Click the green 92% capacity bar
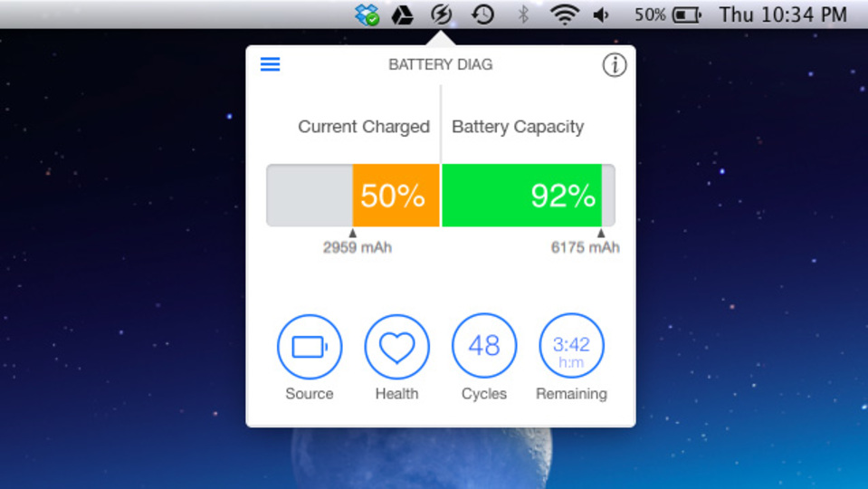 click(521, 196)
